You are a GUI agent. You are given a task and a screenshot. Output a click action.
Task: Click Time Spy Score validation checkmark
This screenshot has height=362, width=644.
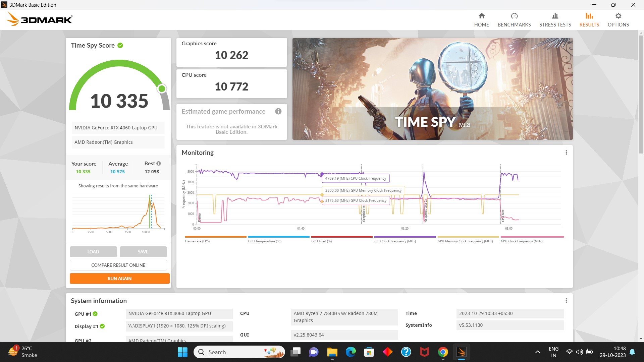point(120,46)
